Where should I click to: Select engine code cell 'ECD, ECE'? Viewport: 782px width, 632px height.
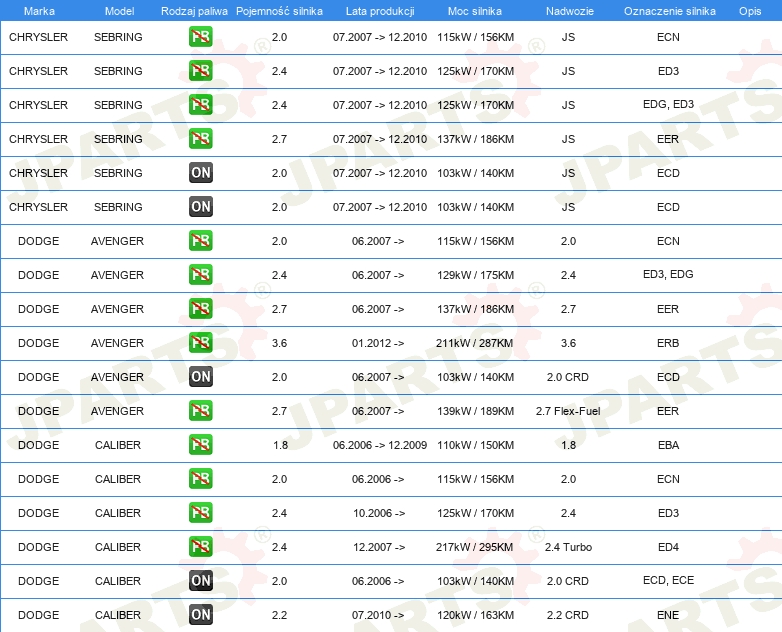pyautogui.click(x=668, y=581)
